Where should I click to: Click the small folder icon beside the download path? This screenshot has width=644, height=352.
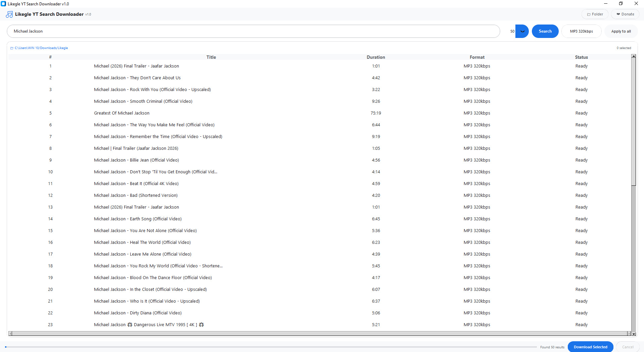[x=12, y=48]
